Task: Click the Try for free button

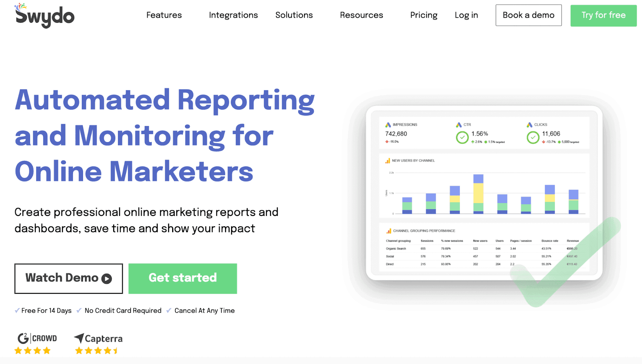Action: click(603, 16)
